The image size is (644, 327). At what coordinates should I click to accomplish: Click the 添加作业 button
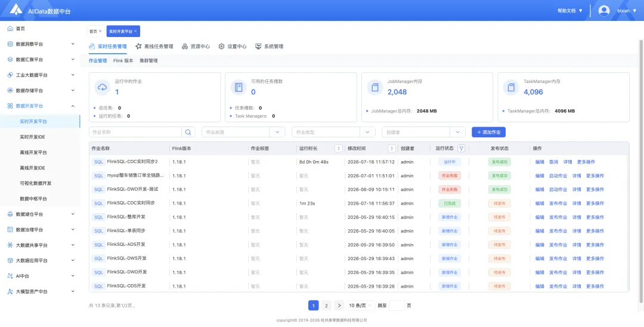coord(489,132)
